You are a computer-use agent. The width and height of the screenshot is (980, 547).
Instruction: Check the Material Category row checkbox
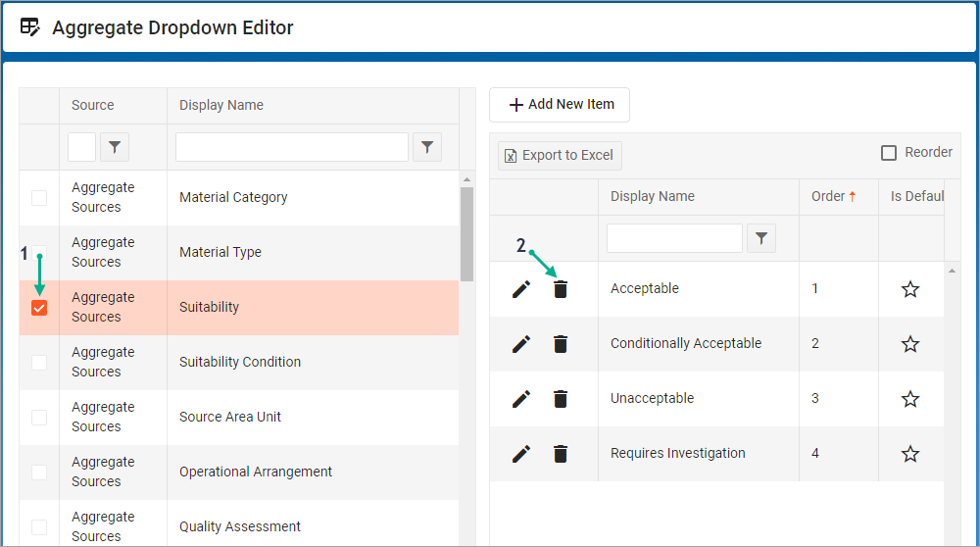click(x=39, y=198)
